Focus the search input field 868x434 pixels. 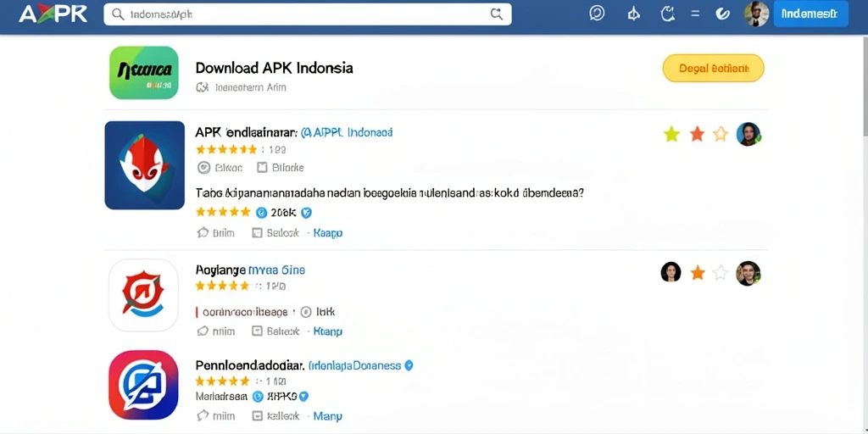click(307, 14)
